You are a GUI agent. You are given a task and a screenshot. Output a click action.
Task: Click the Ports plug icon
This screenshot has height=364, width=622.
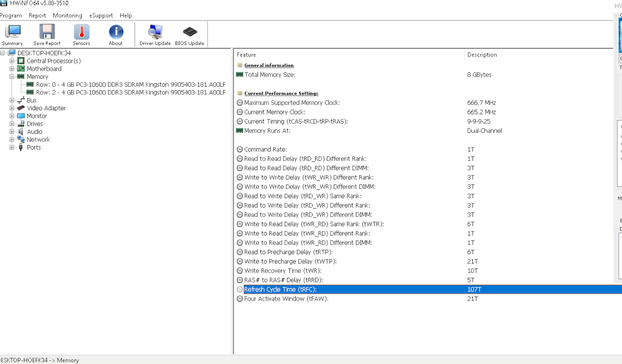(x=21, y=147)
